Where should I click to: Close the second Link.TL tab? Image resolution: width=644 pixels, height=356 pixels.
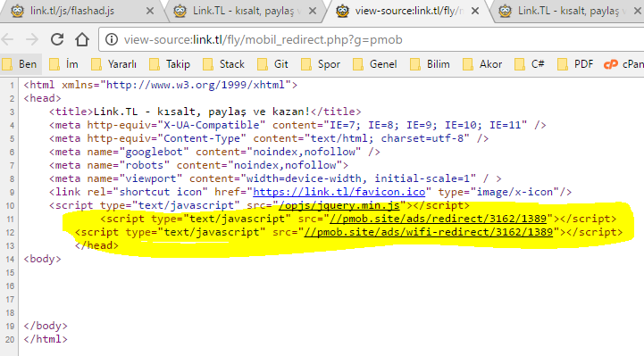(x=313, y=11)
